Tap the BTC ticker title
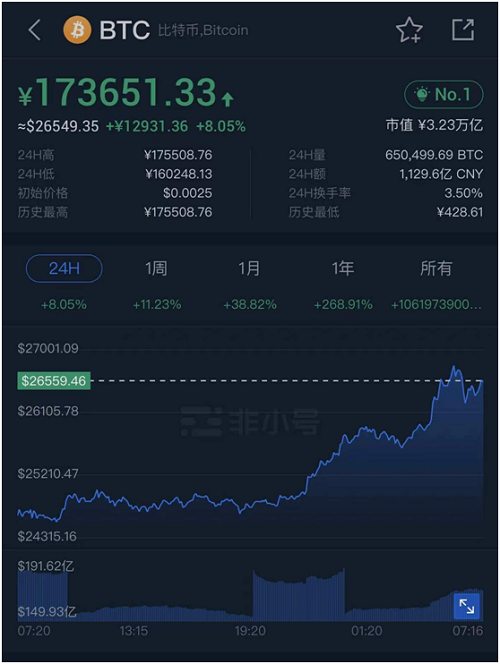This screenshot has width=500, height=664. tap(124, 30)
